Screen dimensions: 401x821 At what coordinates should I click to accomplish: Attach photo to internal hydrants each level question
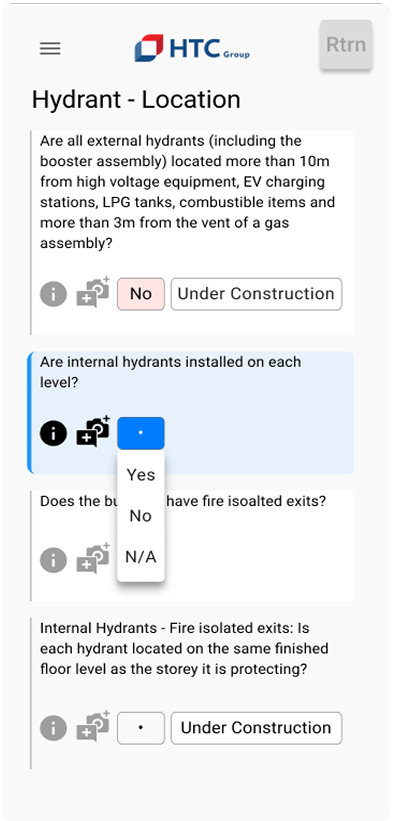click(93, 431)
